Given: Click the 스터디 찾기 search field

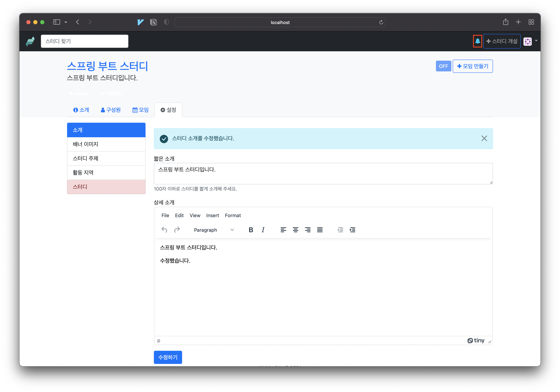Looking at the screenshot, I should [x=84, y=41].
